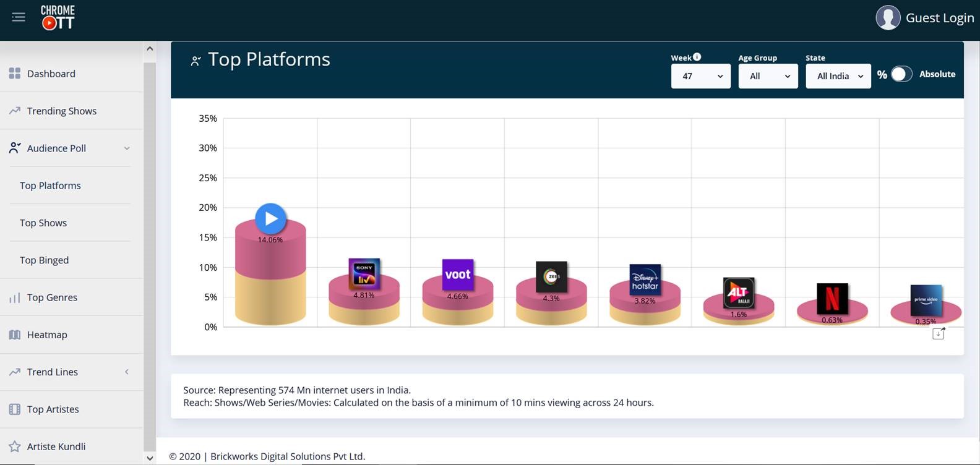This screenshot has height=465, width=980.
Task: Click the Guest Login avatar icon
Action: click(x=888, y=18)
